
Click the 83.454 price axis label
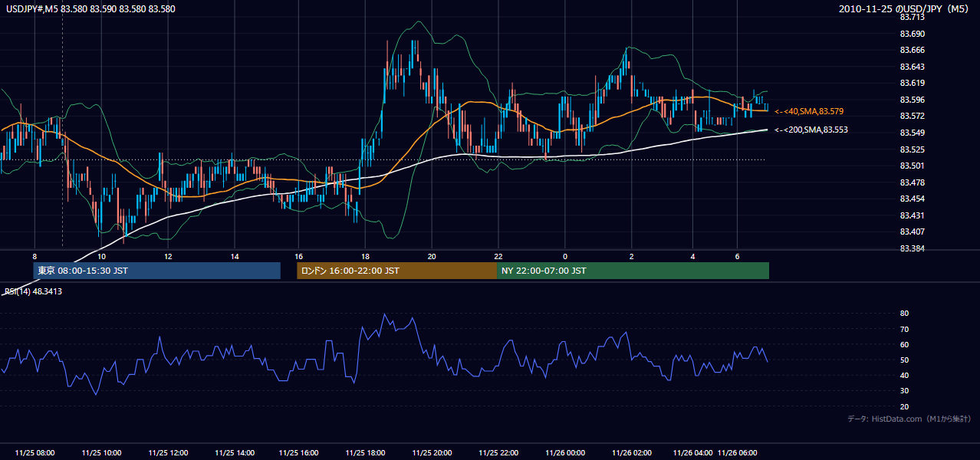[x=912, y=199]
